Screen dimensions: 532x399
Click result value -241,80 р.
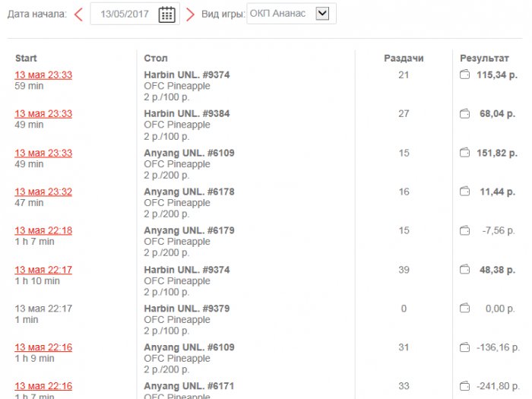click(498, 386)
